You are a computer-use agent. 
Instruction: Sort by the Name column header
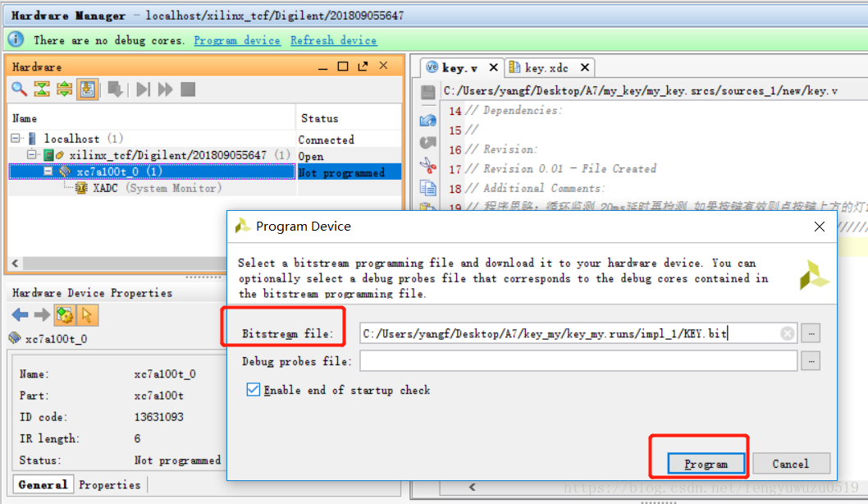[x=153, y=118]
